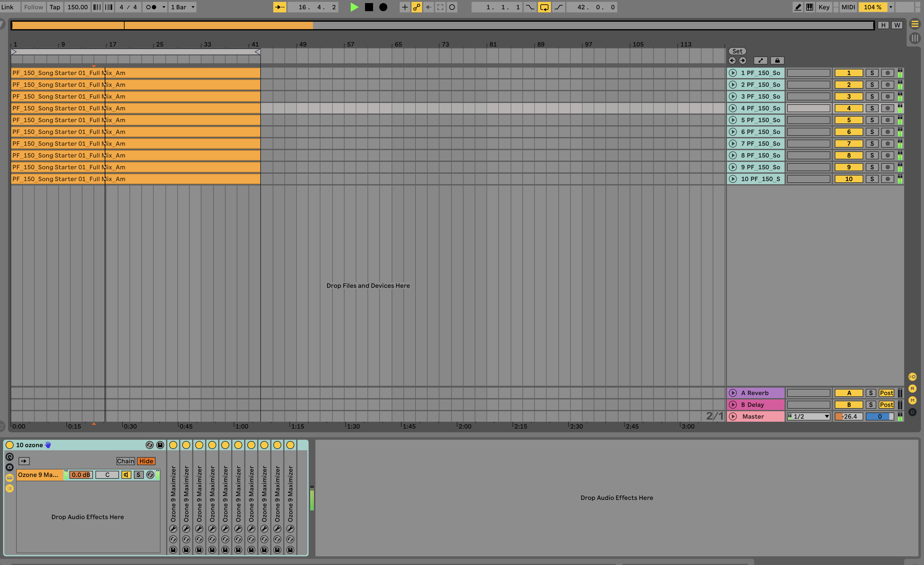
Task: Toggle the Automation Arm icon
Action: [x=417, y=7]
